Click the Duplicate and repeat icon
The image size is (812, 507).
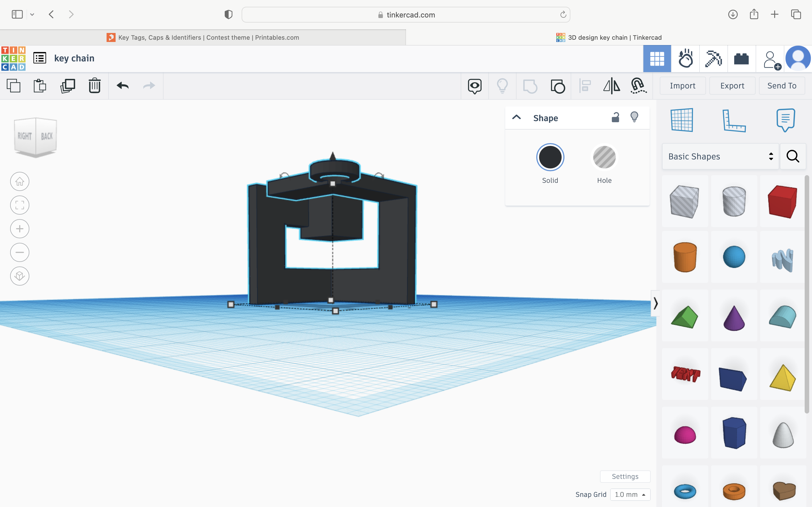pyautogui.click(x=67, y=86)
